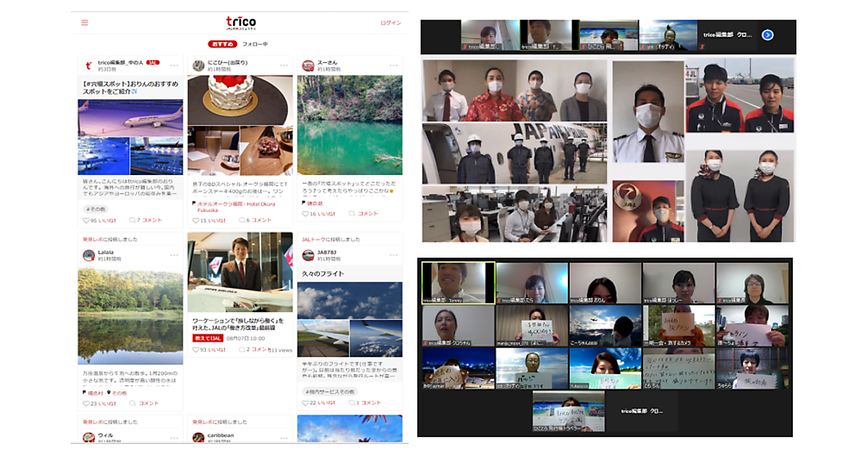Select the おすすめ tab
Image resolution: width=868 pixels, height=456 pixels.
point(222,44)
